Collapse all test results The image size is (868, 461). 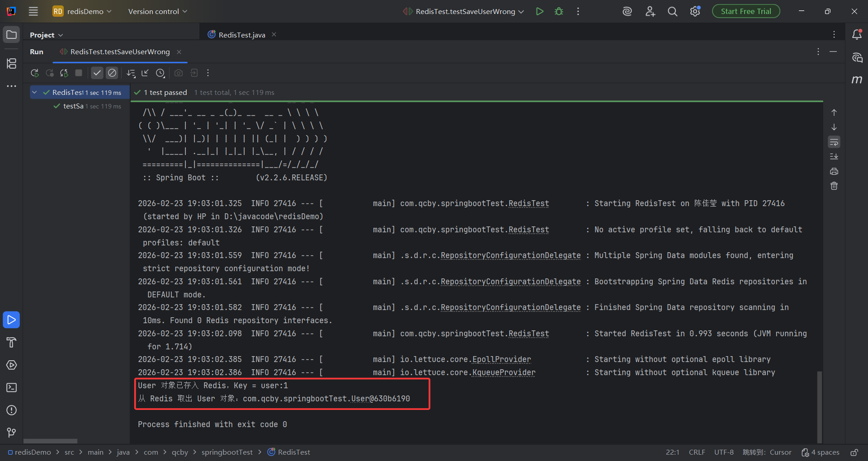pyautogui.click(x=145, y=73)
